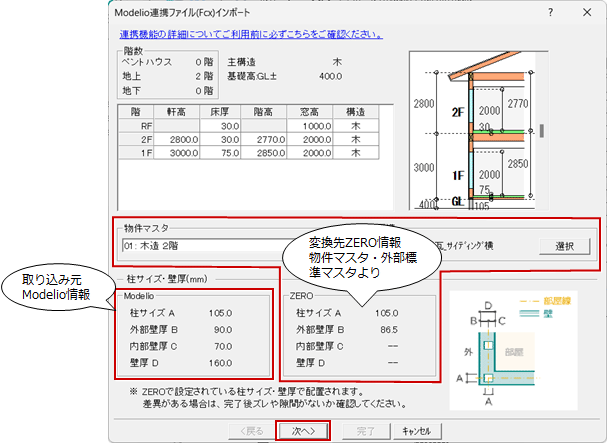Click the 選択 button

click(565, 246)
